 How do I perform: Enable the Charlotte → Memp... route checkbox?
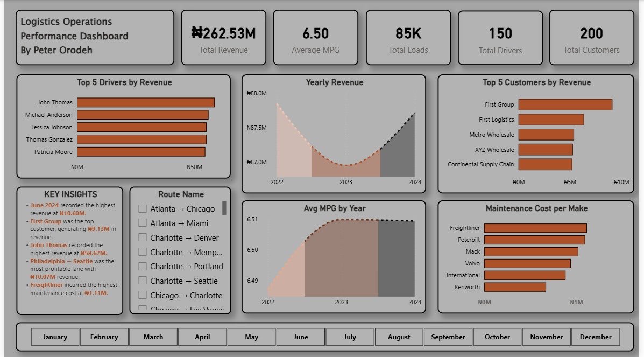143,251
